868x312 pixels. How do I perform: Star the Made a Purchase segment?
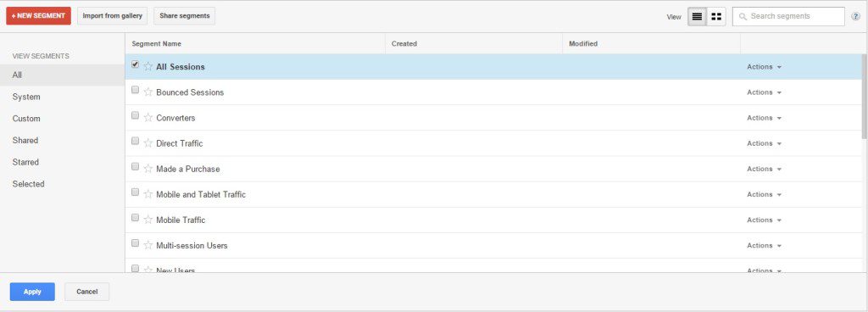click(147, 168)
